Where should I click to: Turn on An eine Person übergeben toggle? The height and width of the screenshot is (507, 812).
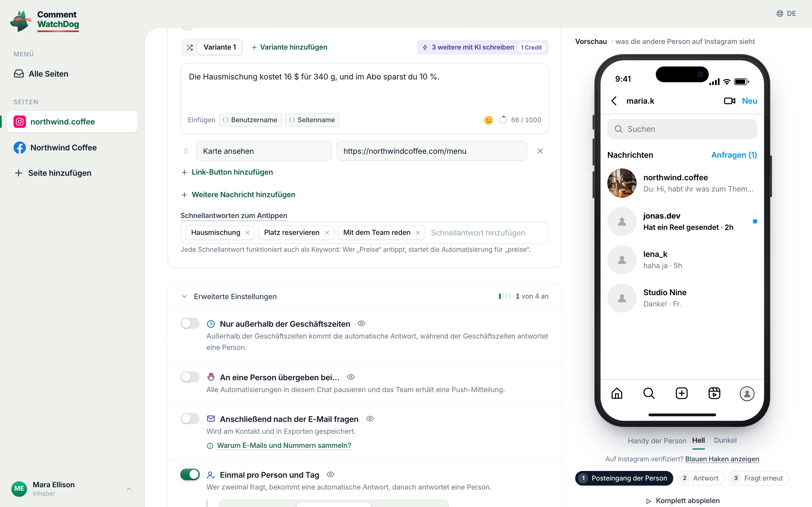[x=190, y=377]
